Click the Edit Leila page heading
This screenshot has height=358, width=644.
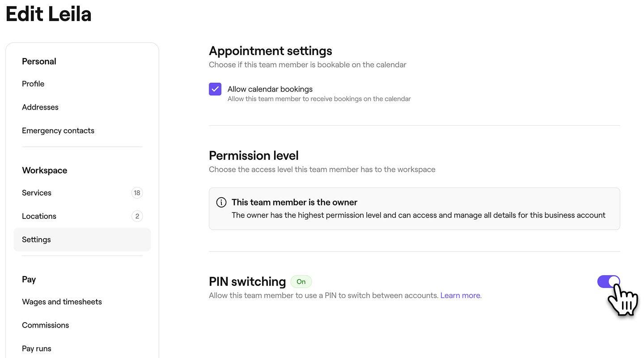(x=48, y=13)
